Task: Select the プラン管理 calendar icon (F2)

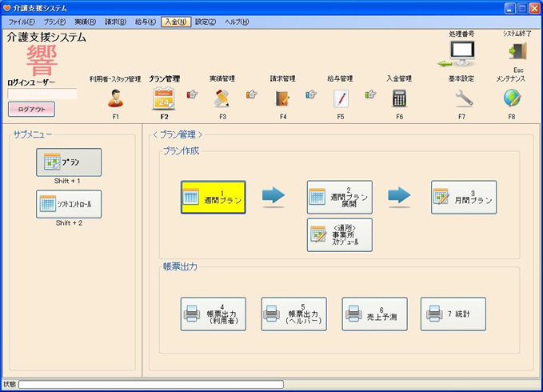Action: pyautogui.click(x=163, y=98)
